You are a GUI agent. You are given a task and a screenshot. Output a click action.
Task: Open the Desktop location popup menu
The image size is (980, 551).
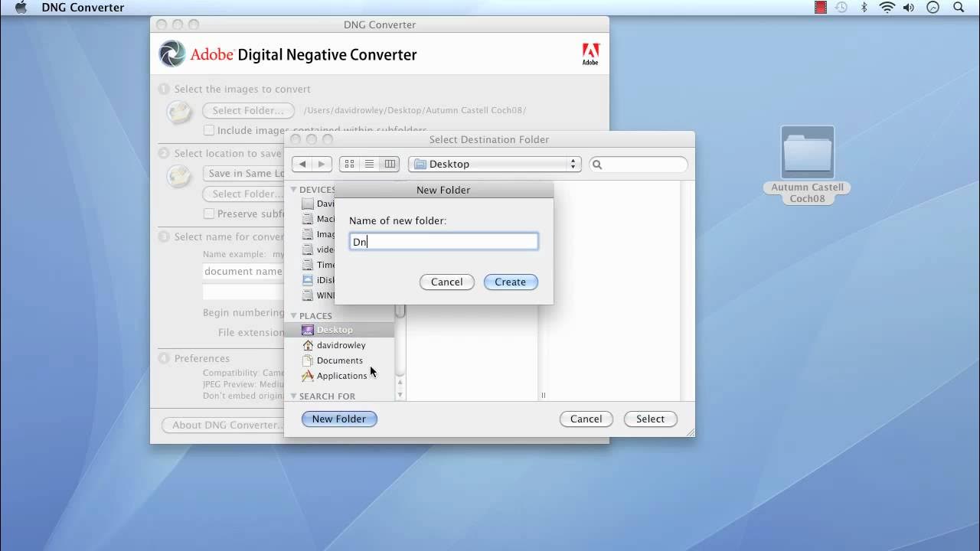495,164
